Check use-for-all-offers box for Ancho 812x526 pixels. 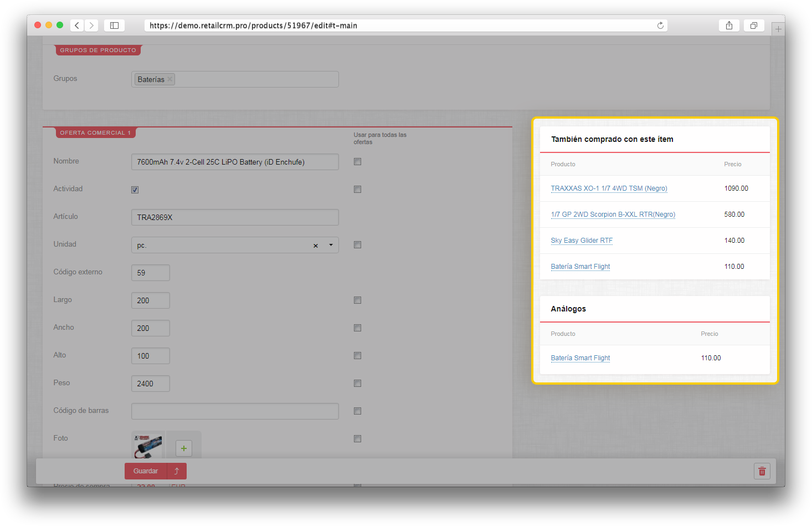(358, 328)
